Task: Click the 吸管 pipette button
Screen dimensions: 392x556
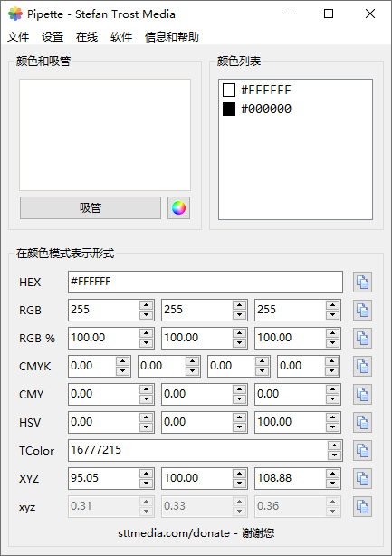Action: pos(91,207)
